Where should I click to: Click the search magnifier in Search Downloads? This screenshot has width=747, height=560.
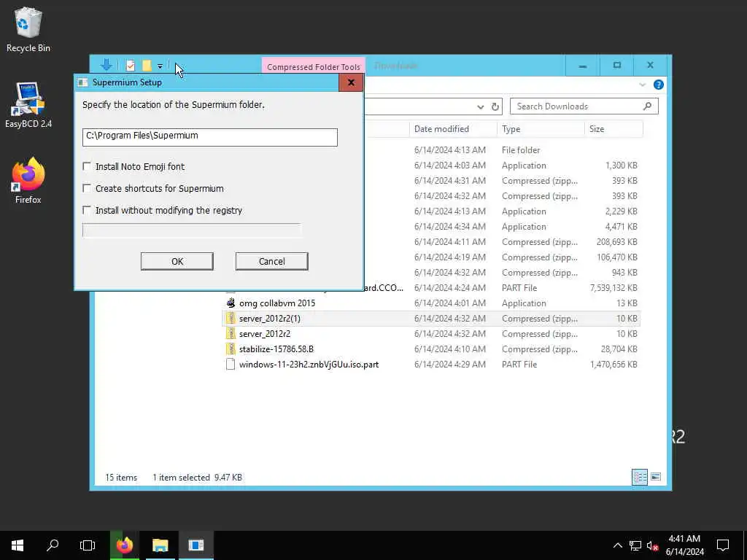647,106
